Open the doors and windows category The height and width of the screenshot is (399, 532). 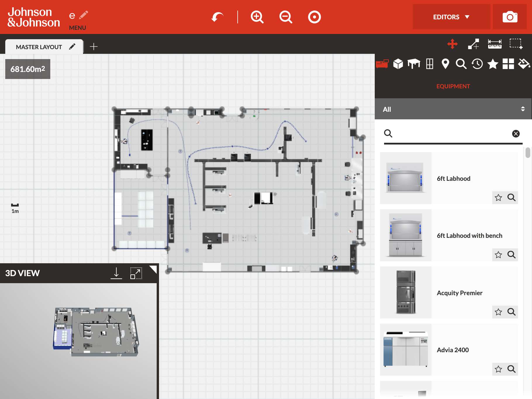tap(430, 63)
